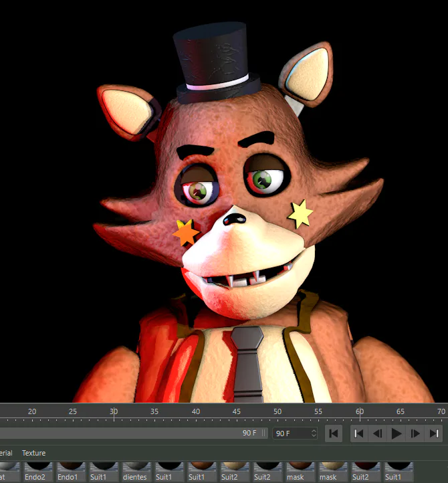The height and width of the screenshot is (483, 448).
Task: Select the Endo2 material
Action: coord(38,472)
